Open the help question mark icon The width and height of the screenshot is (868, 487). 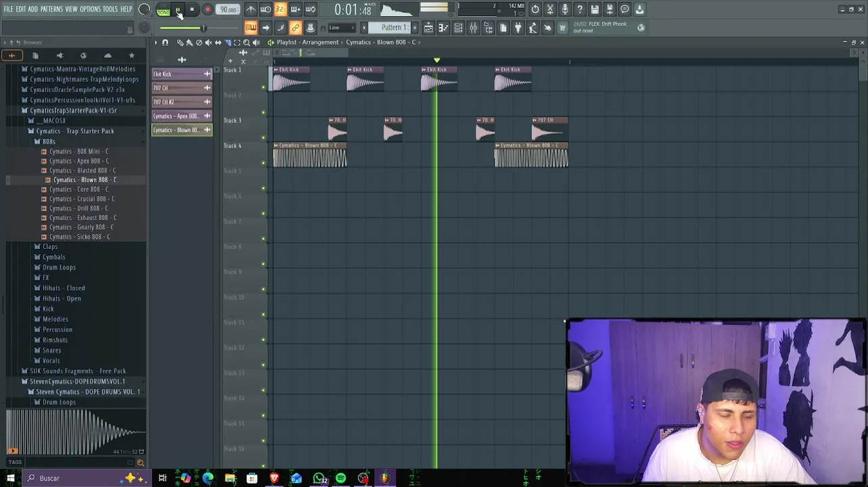point(580,9)
